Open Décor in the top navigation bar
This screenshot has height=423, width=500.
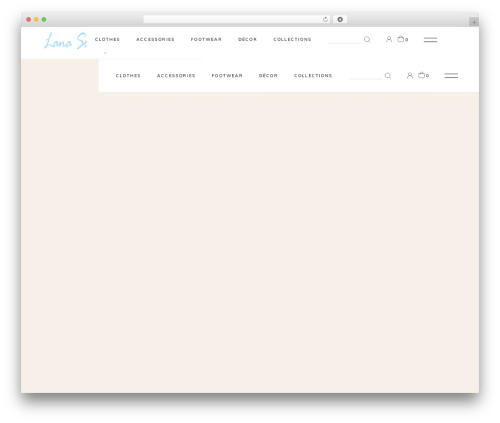coord(247,39)
